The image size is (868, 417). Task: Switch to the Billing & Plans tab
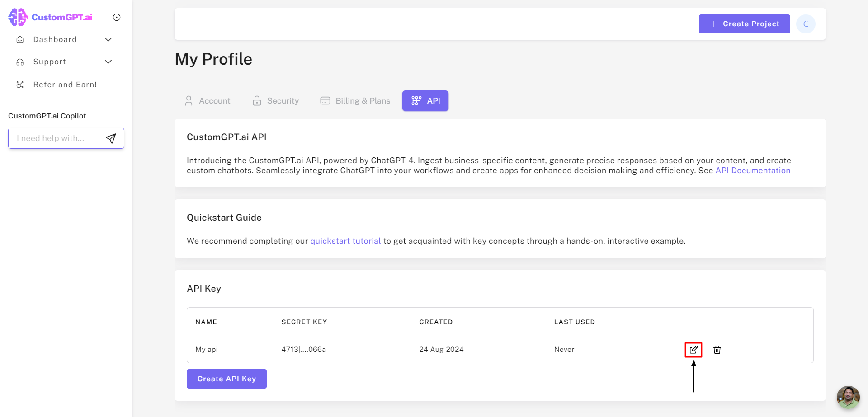[x=355, y=101]
